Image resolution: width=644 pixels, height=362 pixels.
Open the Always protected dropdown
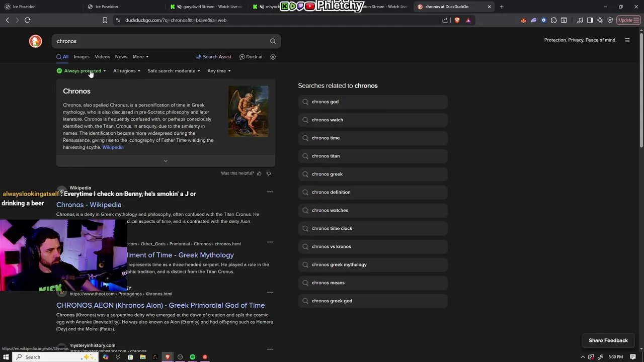pos(82,71)
